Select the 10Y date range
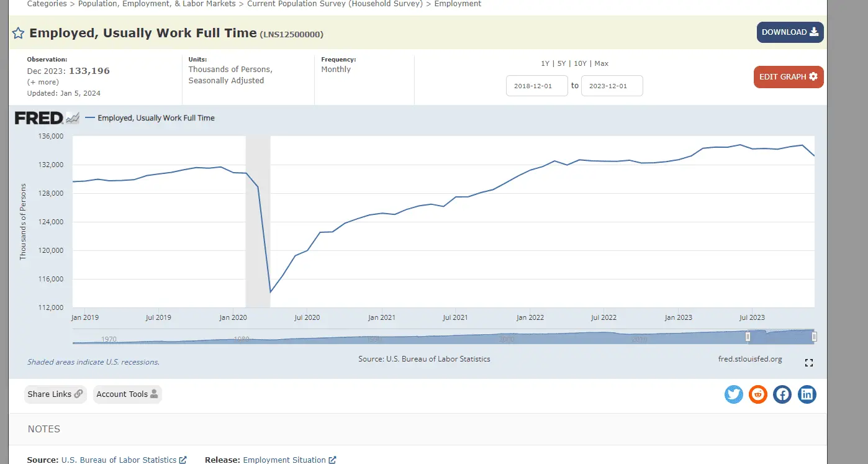This screenshot has height=464, width=868. tap(580, 63)
